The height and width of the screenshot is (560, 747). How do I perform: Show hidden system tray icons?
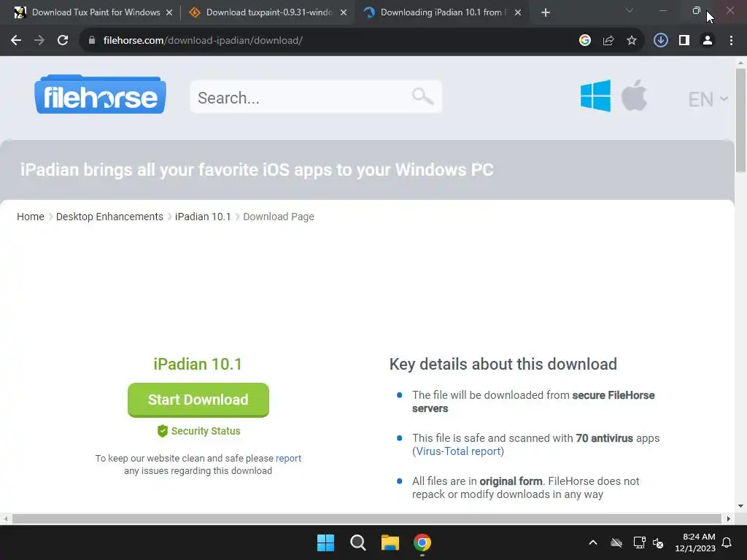coord(593,542)
